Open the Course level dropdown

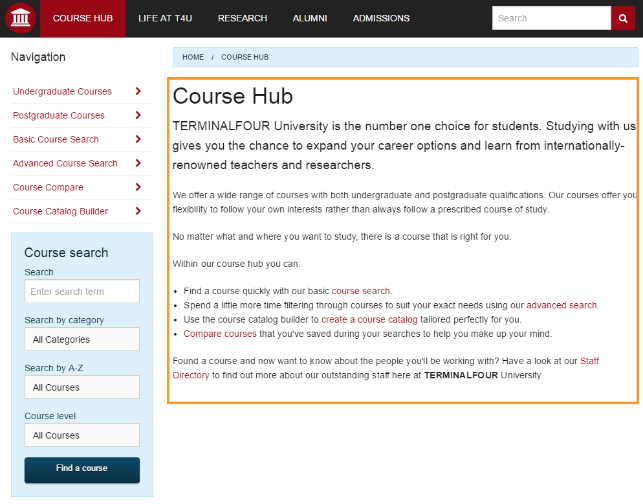coord(82,435)
